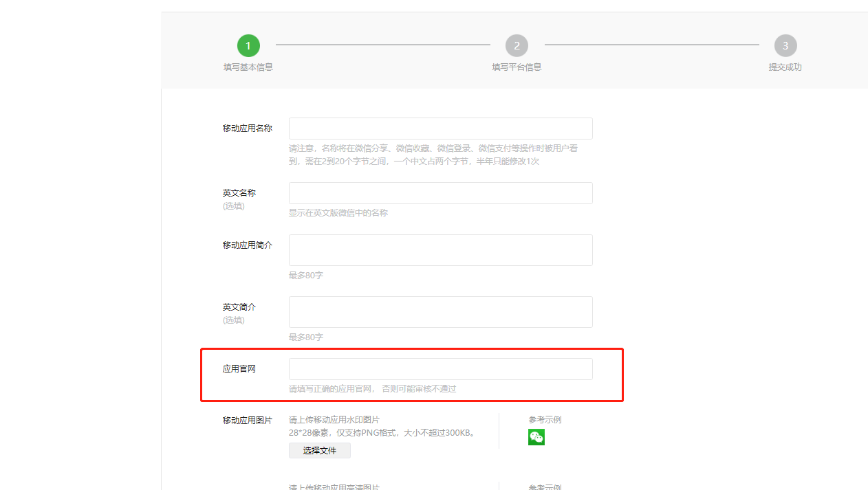Screen dimensions: 868x490
Task: Click into the 移动应用简介 text area
Action: pos(440,250)
